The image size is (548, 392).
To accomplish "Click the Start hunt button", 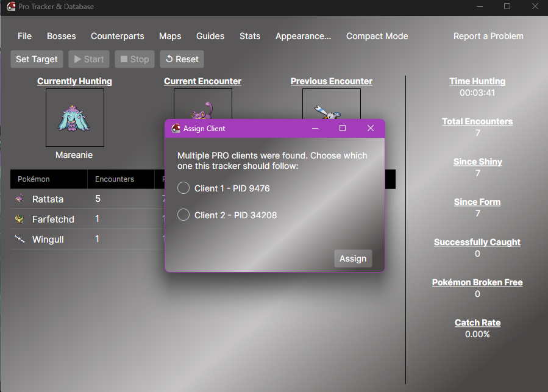I will (x=89, y=59).
